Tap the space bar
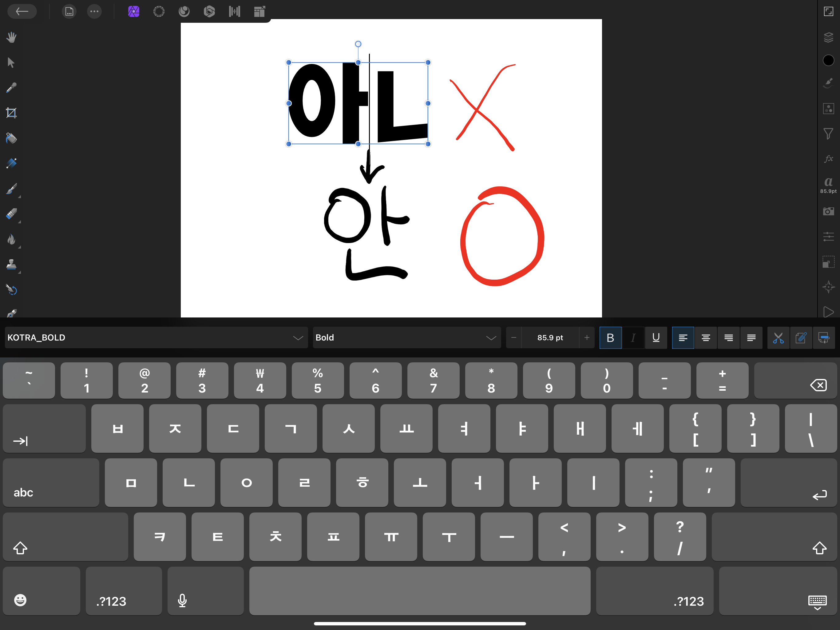This screenshot has width=840, height=630. point(420,591)
